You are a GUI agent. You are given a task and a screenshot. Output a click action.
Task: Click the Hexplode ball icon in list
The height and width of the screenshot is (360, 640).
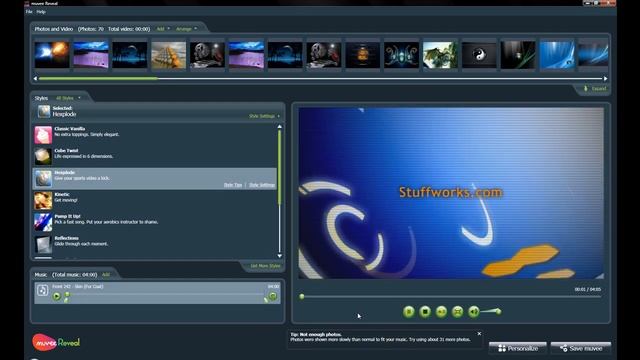(43, 179)
